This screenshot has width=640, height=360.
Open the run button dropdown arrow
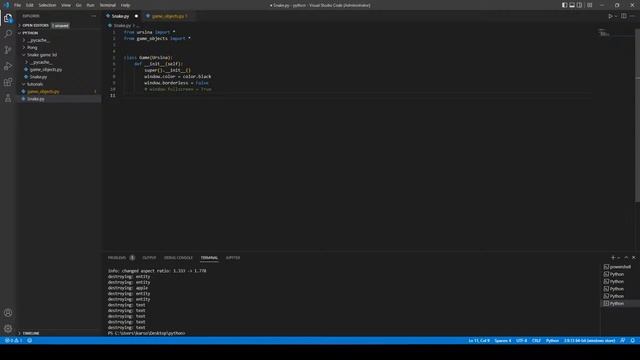coord(616,16)
